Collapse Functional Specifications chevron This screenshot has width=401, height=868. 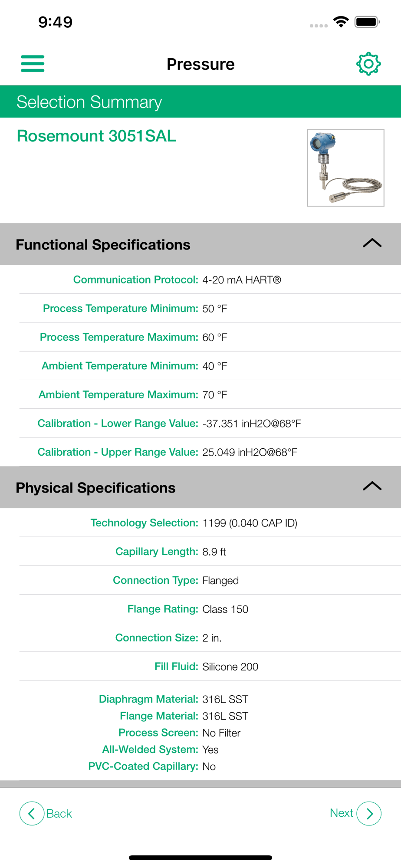click(x=372, y=243)
